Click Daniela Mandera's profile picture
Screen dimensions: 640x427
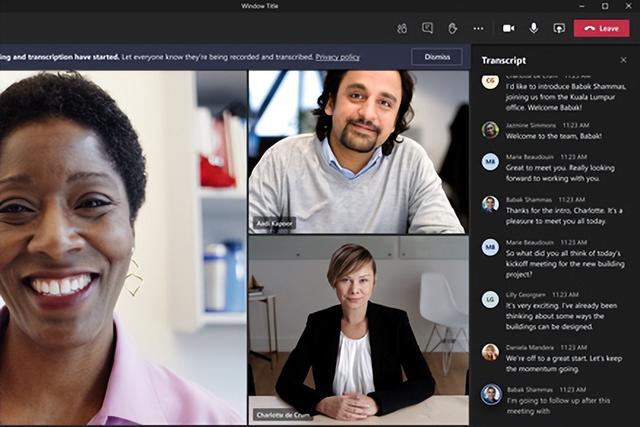point(490,352)
